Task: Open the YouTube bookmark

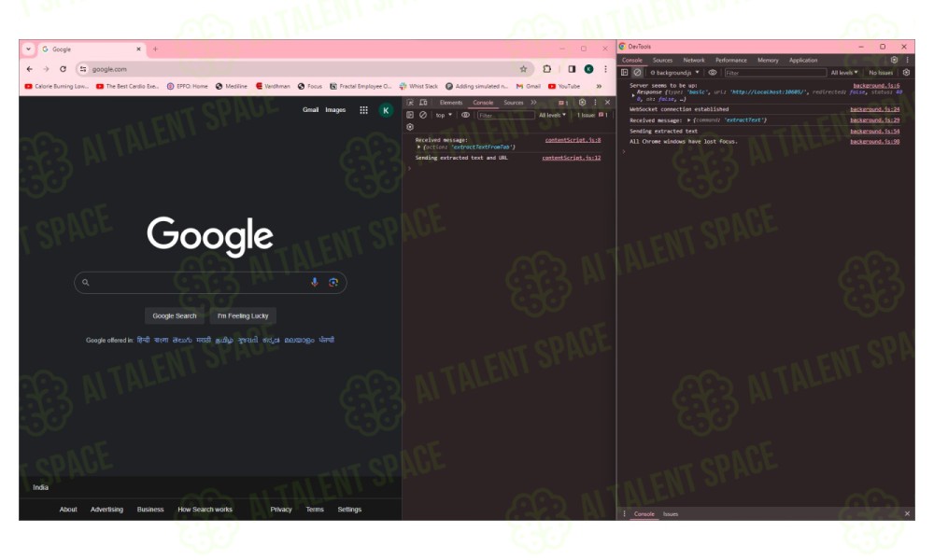Action: point(564,86)
